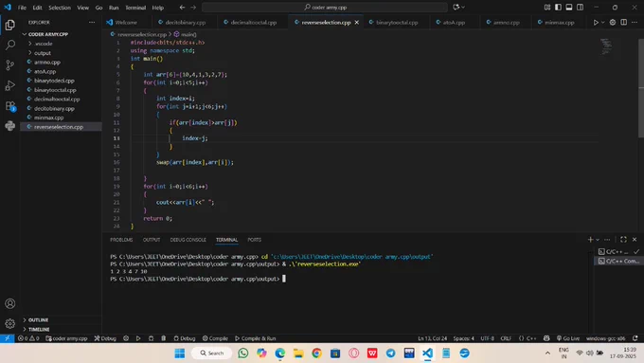Open the Manage gear in activity bar
The height and width of the screenshot is (363, 644).
click(x=9, y=324)
